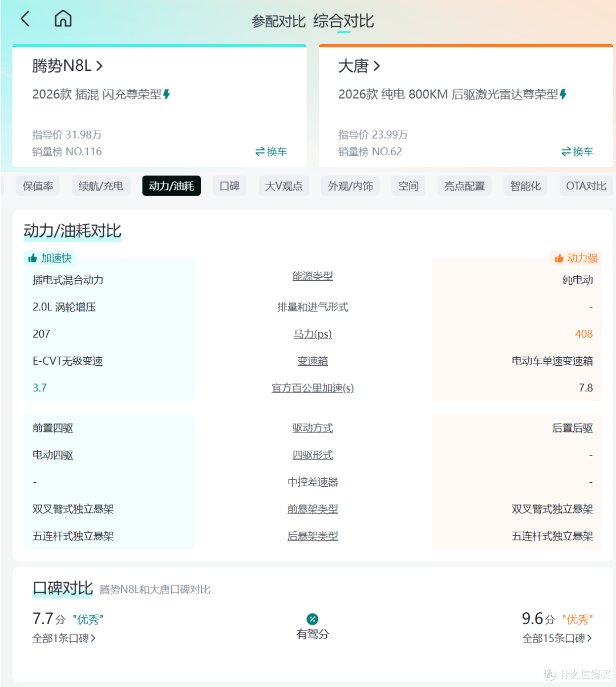This screenshot has height=687, width=616.
Task: Click 排量和进气形式 row label
Action: [313, 307]
